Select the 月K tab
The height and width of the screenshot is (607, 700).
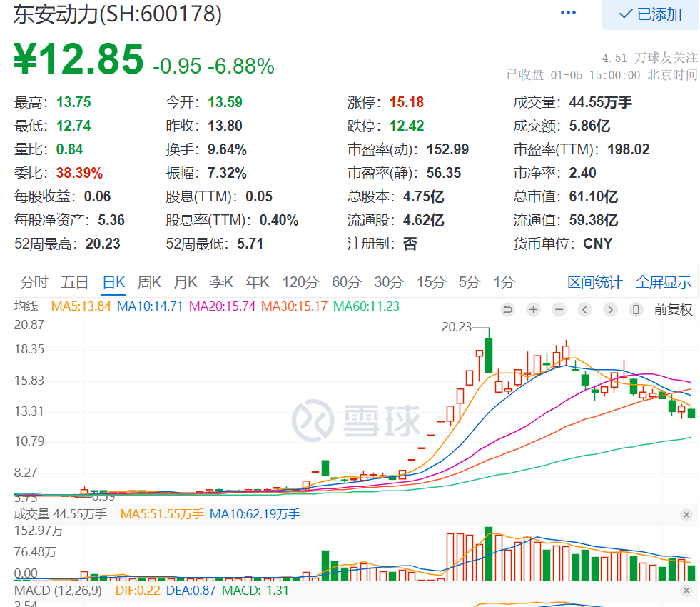[186, 282]
